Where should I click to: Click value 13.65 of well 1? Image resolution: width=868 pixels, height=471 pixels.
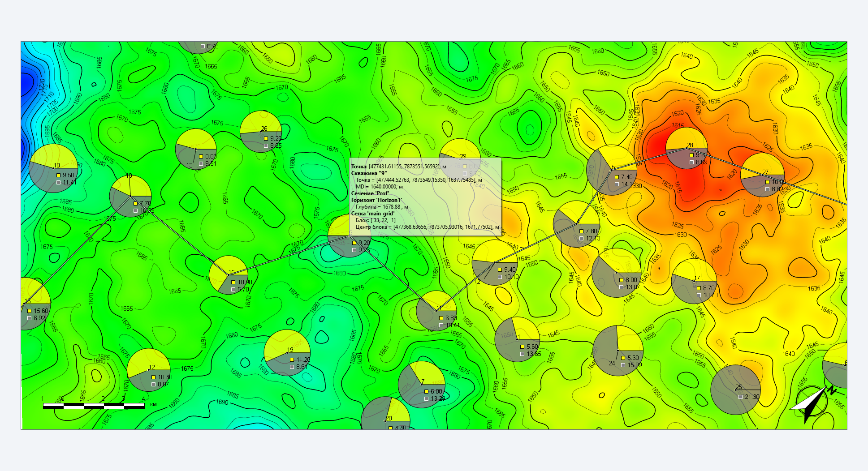coord(534,354)
